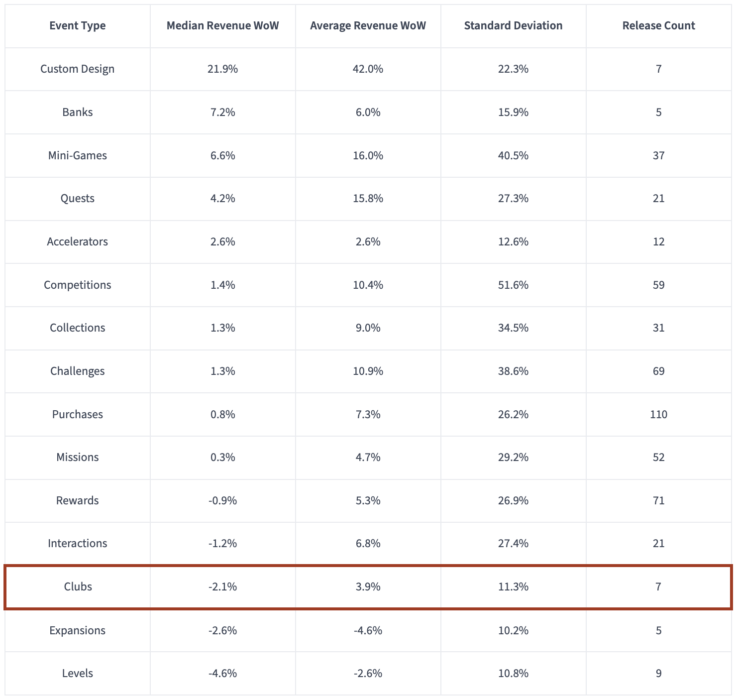
Task: Click the Banks event type cell
Action: (78, 112)
